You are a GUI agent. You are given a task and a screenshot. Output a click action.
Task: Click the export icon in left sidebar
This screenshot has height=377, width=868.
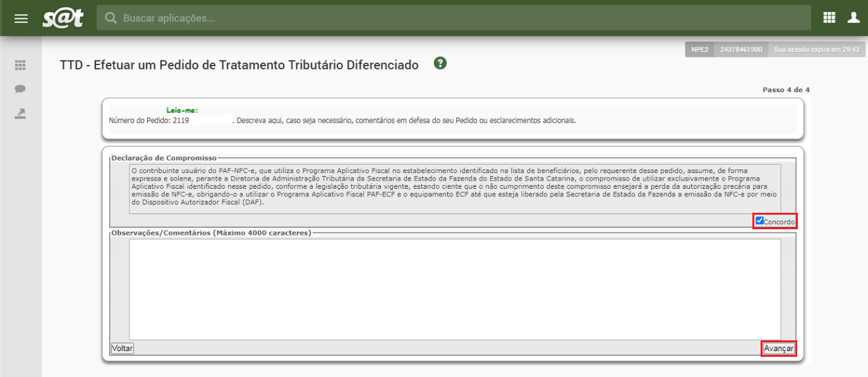coord(20,114)
